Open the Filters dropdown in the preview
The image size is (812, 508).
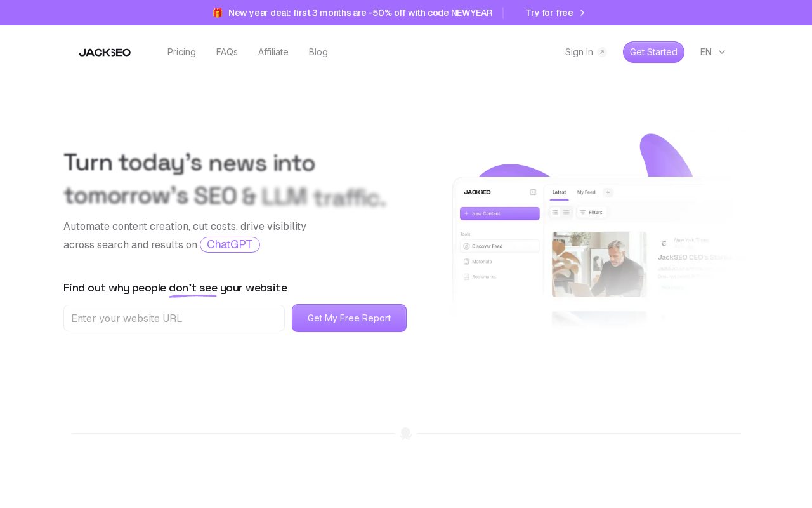[591, 212]
